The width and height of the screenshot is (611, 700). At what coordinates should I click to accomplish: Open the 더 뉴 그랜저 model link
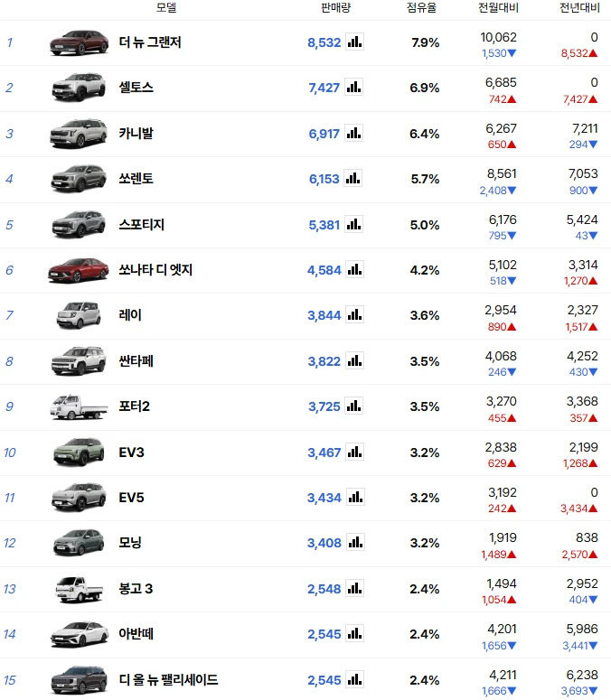[x=150, y=42]
